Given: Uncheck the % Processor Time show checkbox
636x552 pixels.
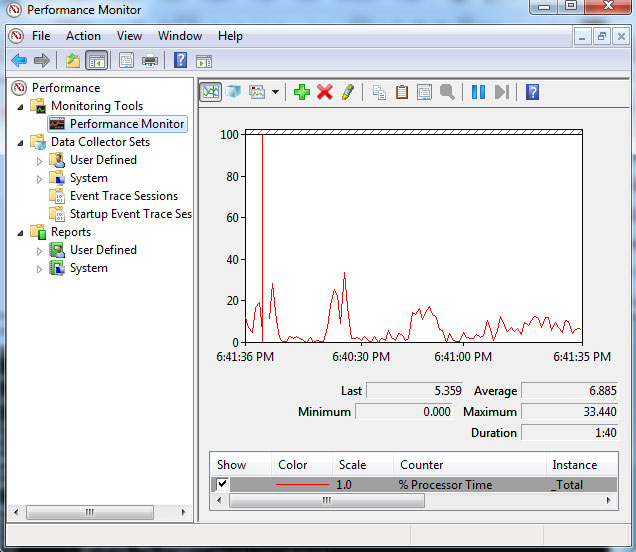Looking at the screenshot, I should tap(222, 484).
